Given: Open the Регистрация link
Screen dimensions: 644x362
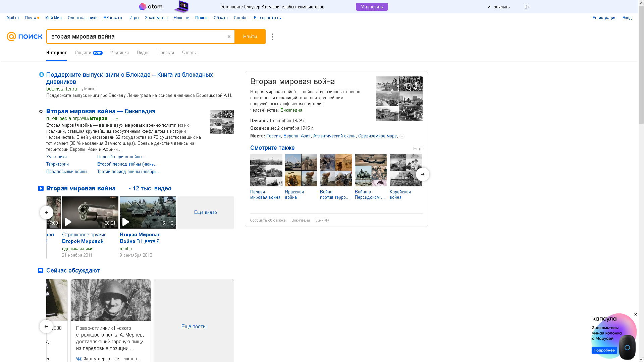Looking at the screenshot, I should (x=604, y=18).
